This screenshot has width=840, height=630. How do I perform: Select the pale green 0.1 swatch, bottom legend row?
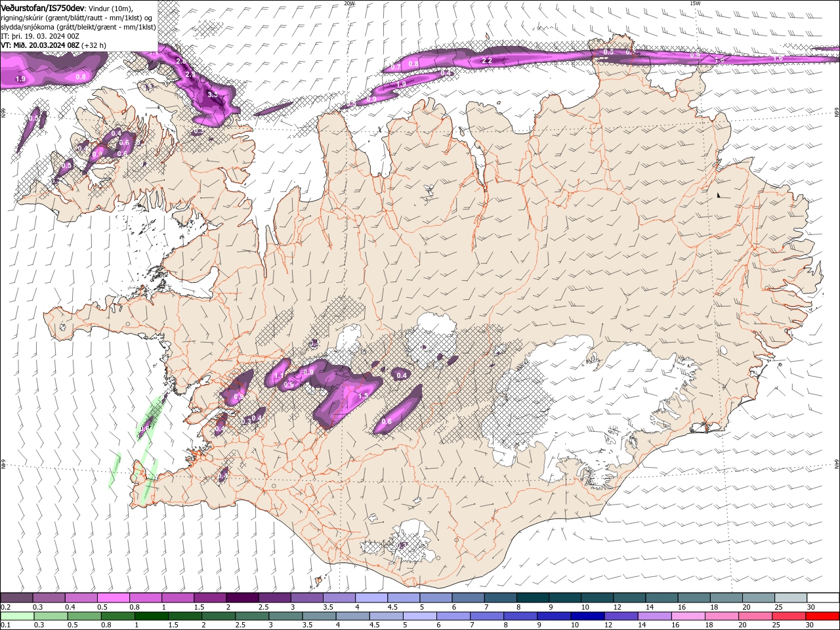(17, 616)
